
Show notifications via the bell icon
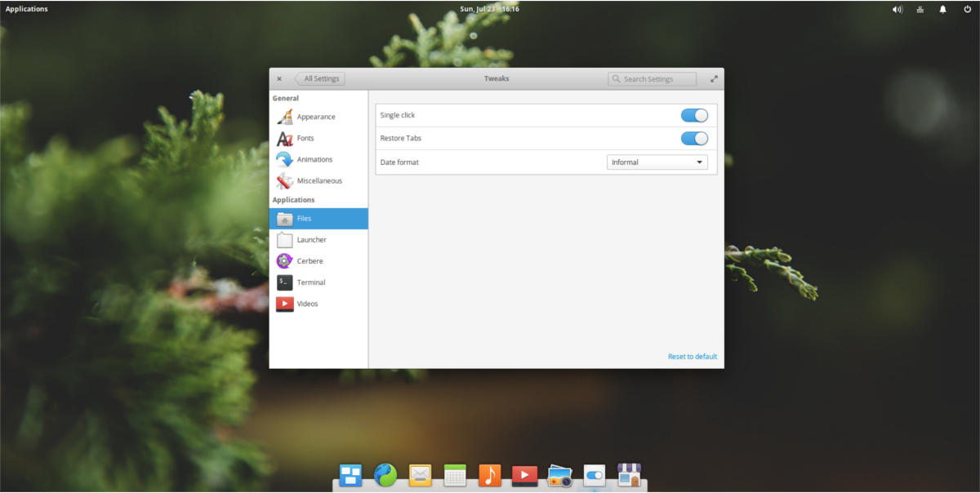pos(943,9)
